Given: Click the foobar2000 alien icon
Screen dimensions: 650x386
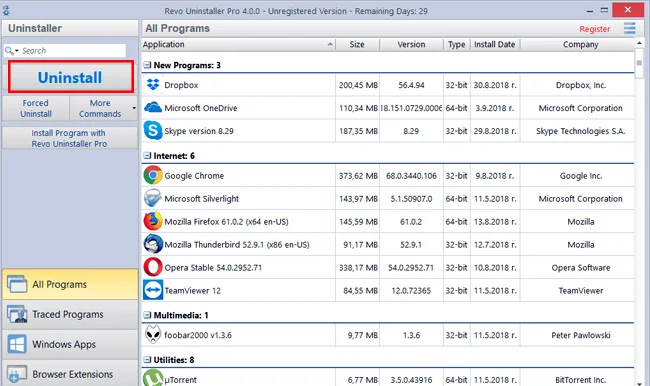Looking at the screenshot, I should (x=153, y=335).
